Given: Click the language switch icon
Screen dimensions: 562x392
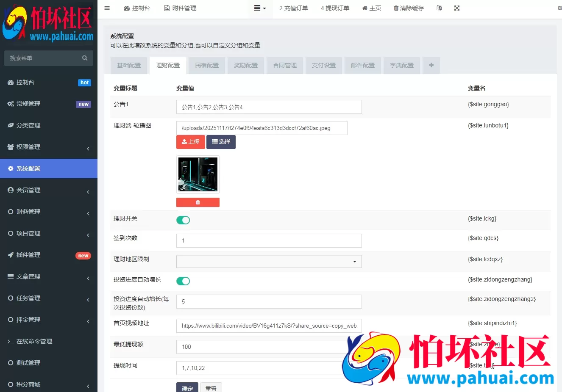Looking at the screenshot, I should point(439,8).
